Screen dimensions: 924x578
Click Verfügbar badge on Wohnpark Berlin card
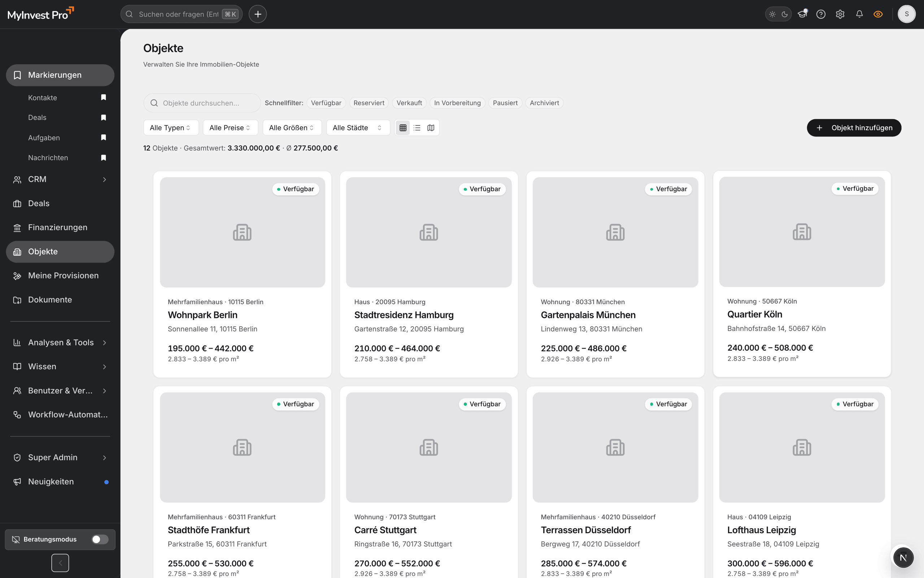(x=296, y=189)
